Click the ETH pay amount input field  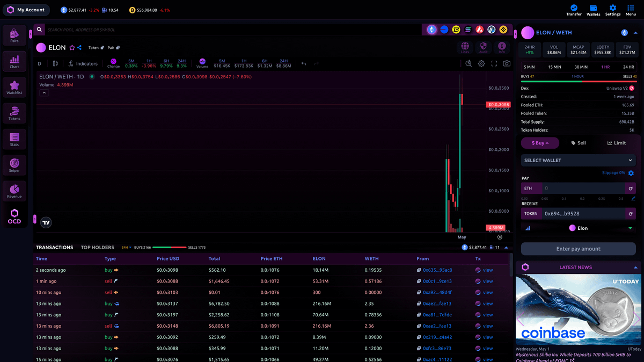pyautogui.click(x=583, y=189)
